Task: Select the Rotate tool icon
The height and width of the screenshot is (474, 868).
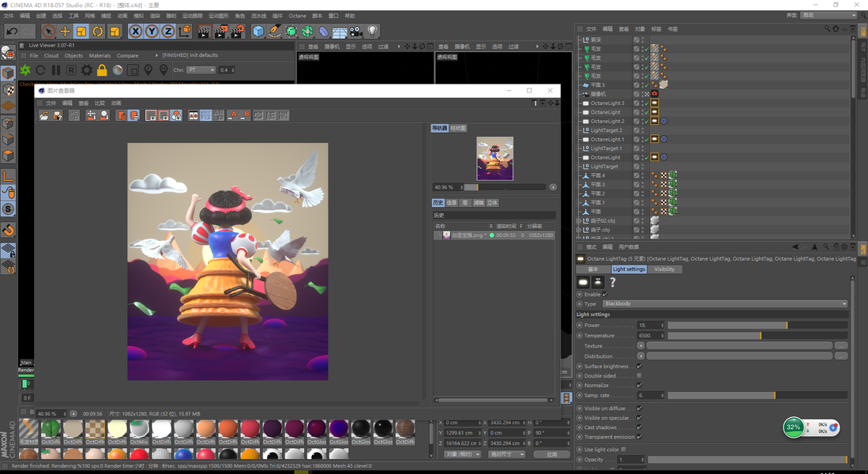Action: pyautogui.click(x=98, y=32)
